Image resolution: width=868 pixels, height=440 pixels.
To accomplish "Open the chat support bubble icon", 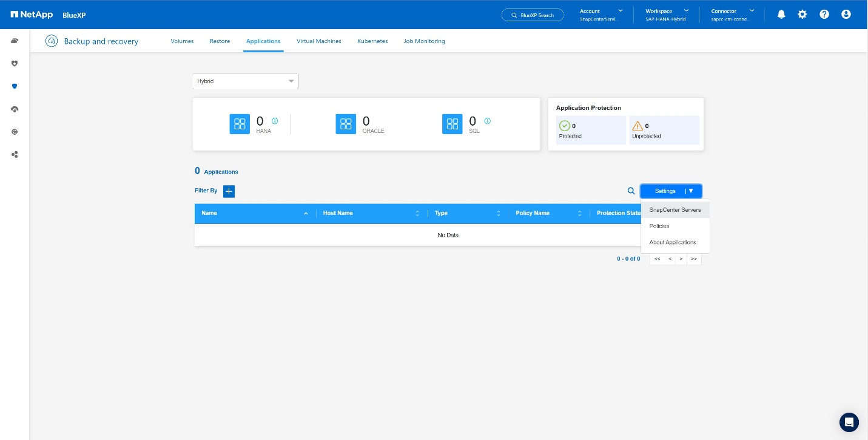I will (x=849, y=422).
